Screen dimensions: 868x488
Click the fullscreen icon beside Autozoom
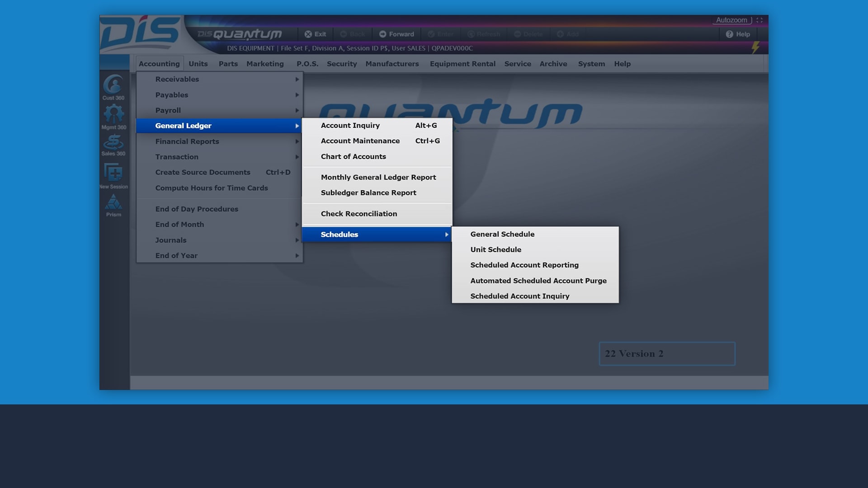coord(759,20)
